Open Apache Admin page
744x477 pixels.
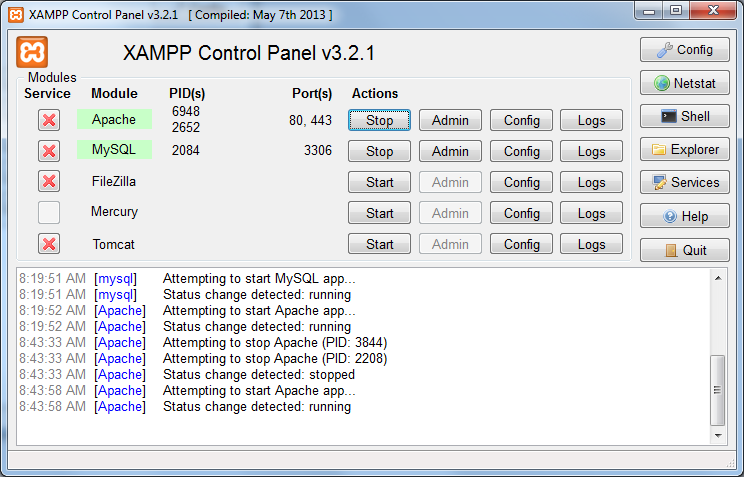[450, 120]
